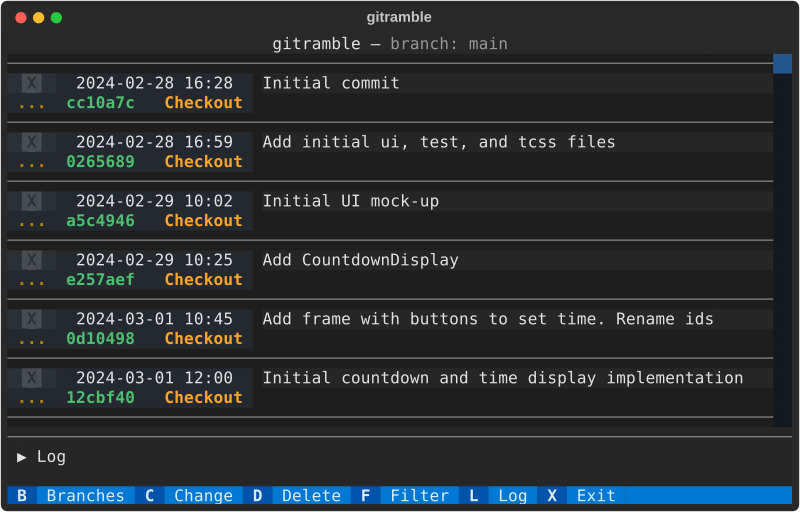The height and width of the screenshot is (512, 800).
Task: Click commit hash cc10a7c
Action: tap(101, 103)
